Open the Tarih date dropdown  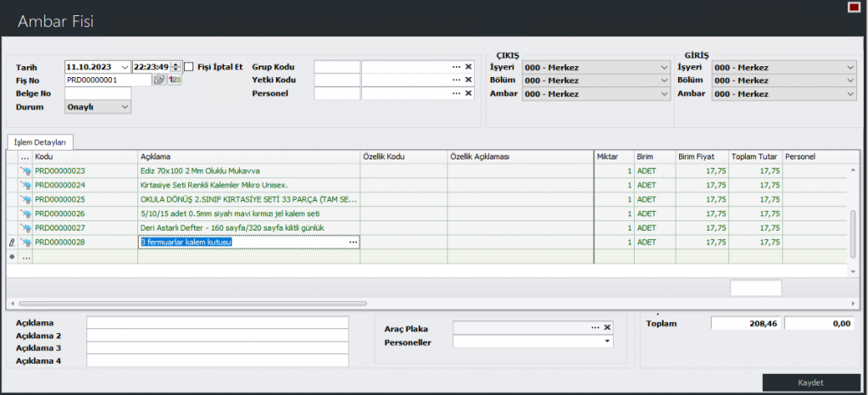click(x=125, y=67)
